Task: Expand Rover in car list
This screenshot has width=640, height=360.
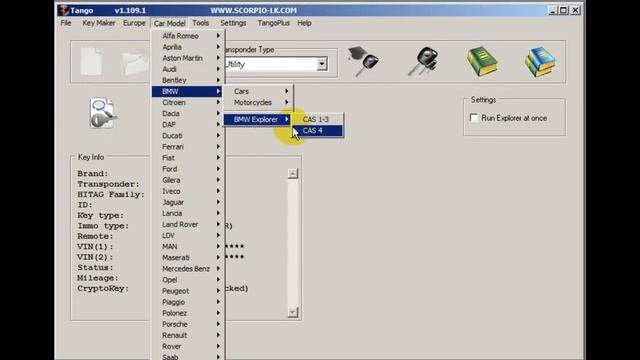Action: 188,346
